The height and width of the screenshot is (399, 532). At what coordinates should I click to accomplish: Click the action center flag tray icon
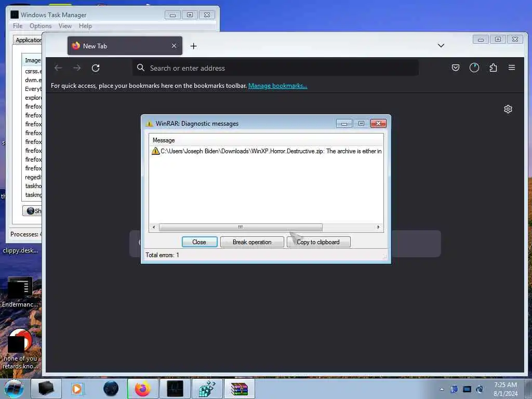pyautogui.click(x=454, y=389)
